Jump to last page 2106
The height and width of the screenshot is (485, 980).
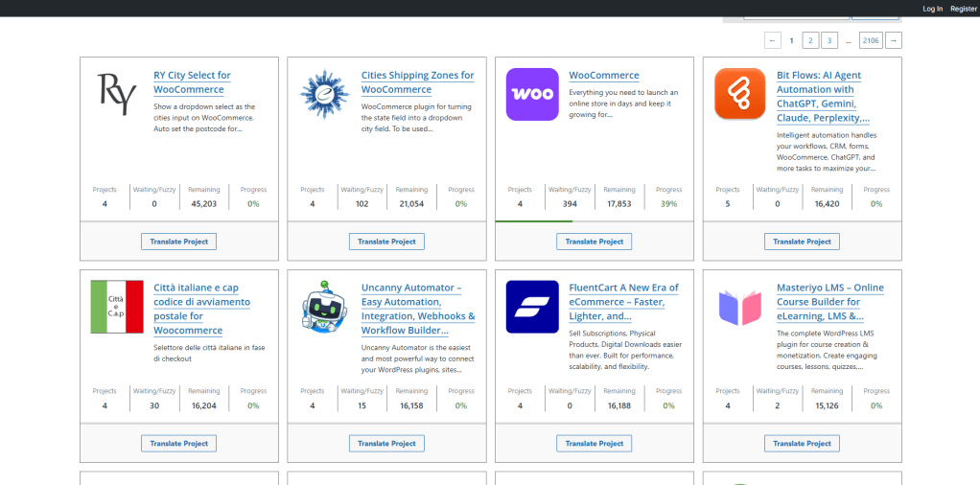[871, 40]
